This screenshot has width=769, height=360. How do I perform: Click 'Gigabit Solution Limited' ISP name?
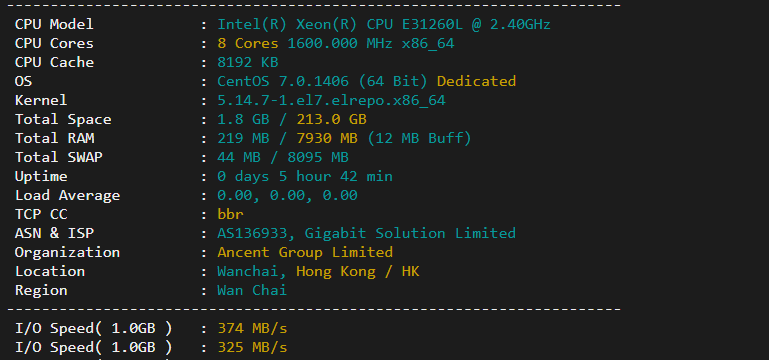pos(410,233)
